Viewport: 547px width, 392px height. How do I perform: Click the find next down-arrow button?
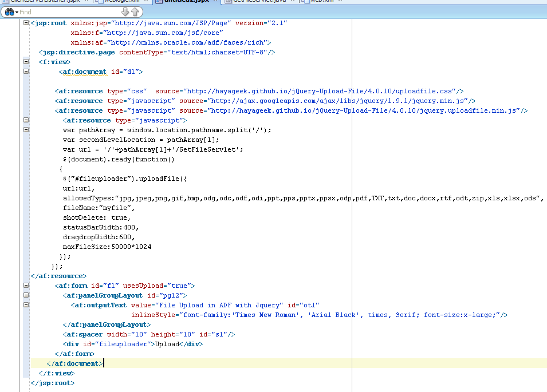125,11
